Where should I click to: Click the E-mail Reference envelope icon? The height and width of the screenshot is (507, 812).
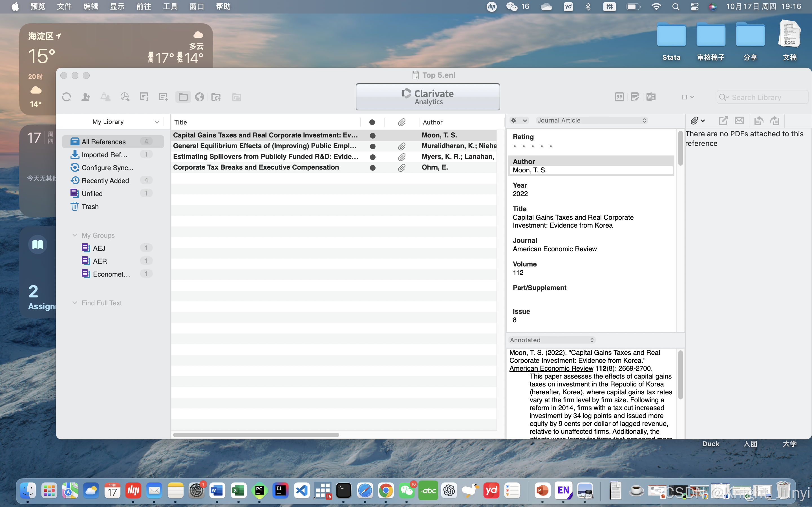(739, 121)
